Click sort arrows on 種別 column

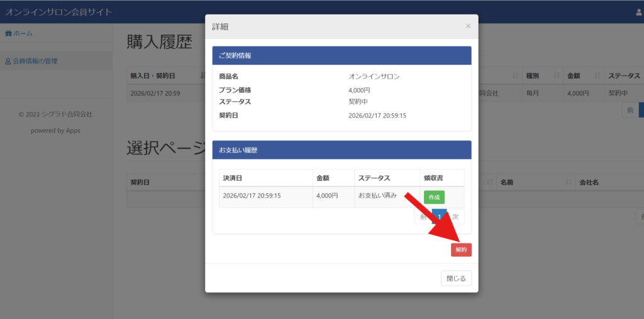pyautogui.click(x=556, y=76)
